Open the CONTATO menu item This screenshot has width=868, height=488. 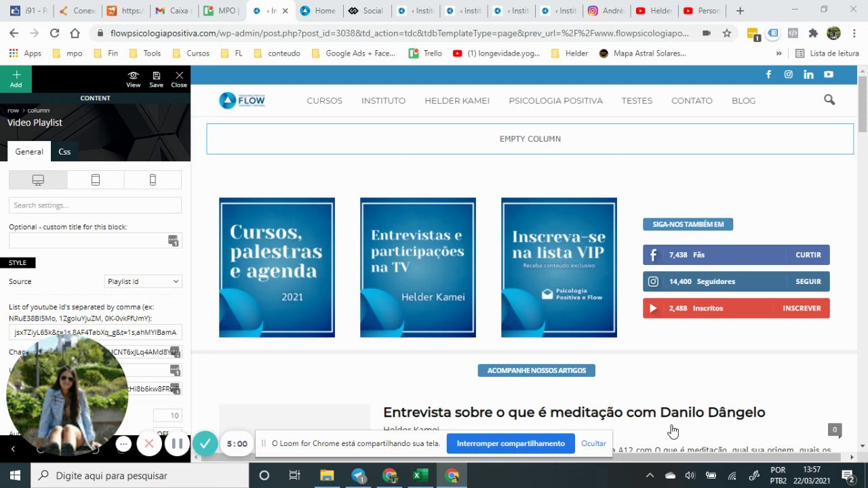coord(692,100)
